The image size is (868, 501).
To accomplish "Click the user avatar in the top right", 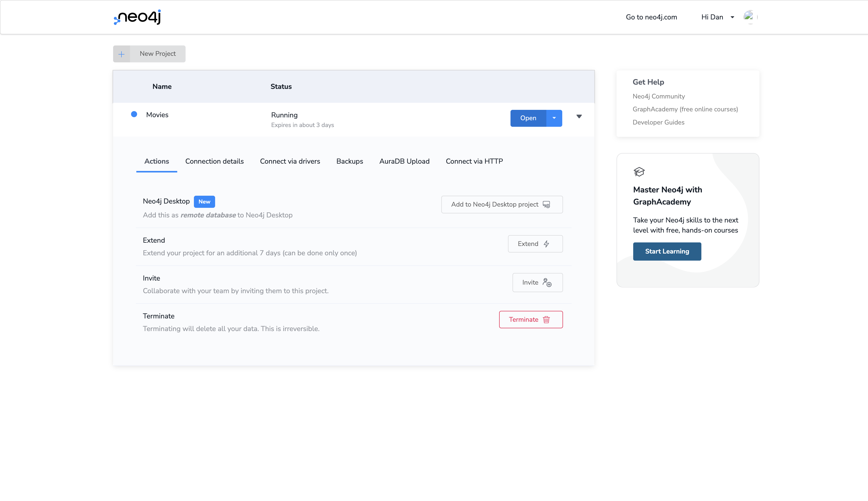I will [x=750, y=17].
